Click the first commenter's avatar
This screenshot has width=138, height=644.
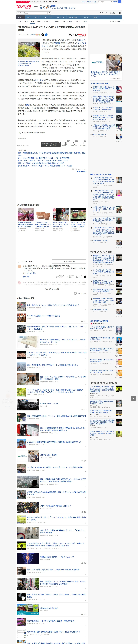(x=19, y=267)
